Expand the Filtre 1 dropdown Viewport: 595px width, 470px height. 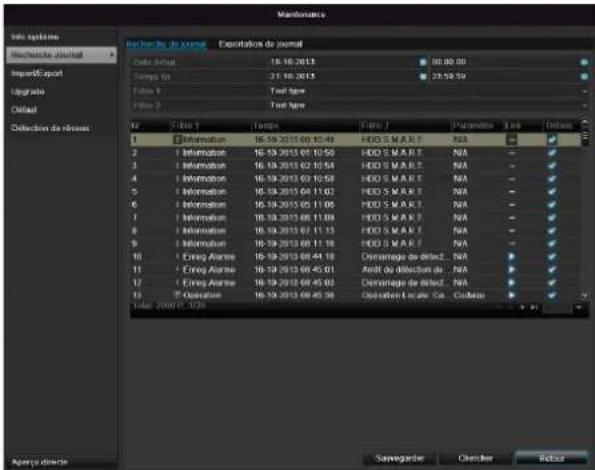click(x=584, y=91)
